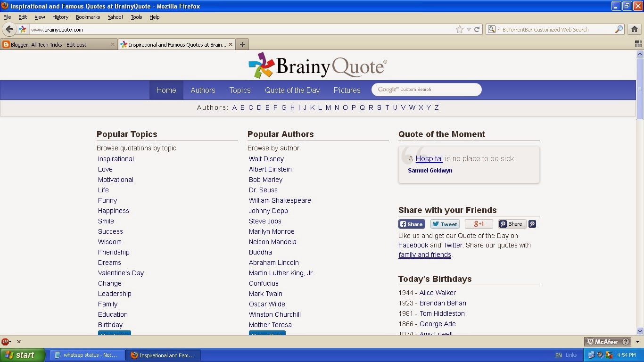Open the Tools menu
This screenshot has width=644, height=362.
click(x=136, y=17)
